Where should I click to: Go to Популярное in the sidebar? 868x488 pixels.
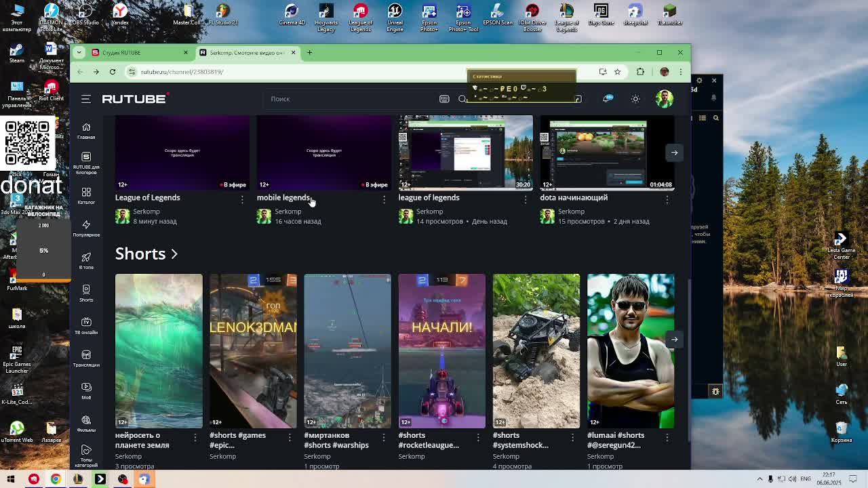point(86,228)
